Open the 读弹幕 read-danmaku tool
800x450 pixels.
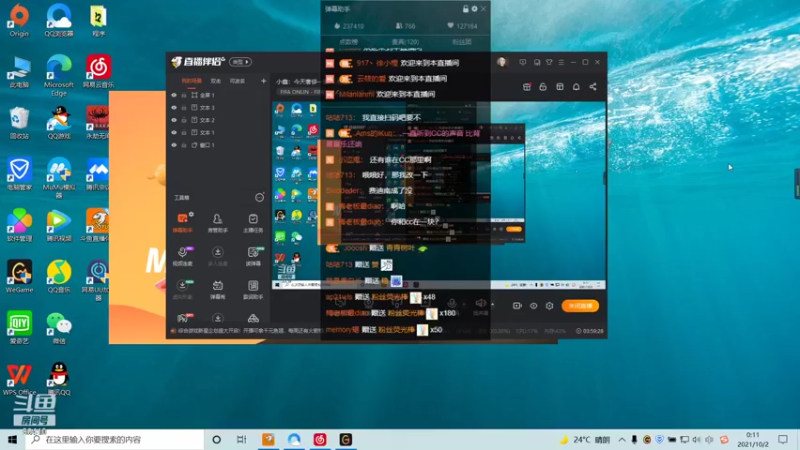pos(253,256)
